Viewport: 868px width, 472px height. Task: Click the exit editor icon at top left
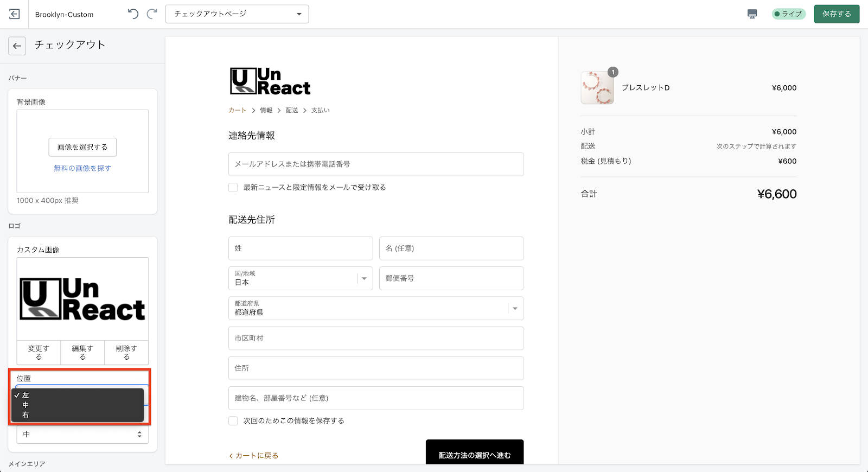pyautogui.click(x=15, y=14)
